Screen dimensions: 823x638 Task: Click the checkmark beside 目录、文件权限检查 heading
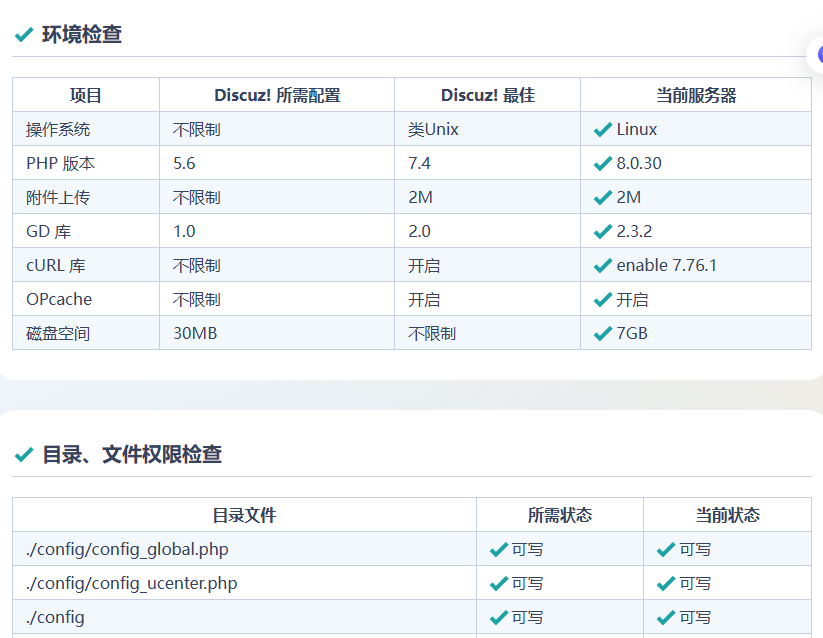pyautogui.click(x=24, y=454)
